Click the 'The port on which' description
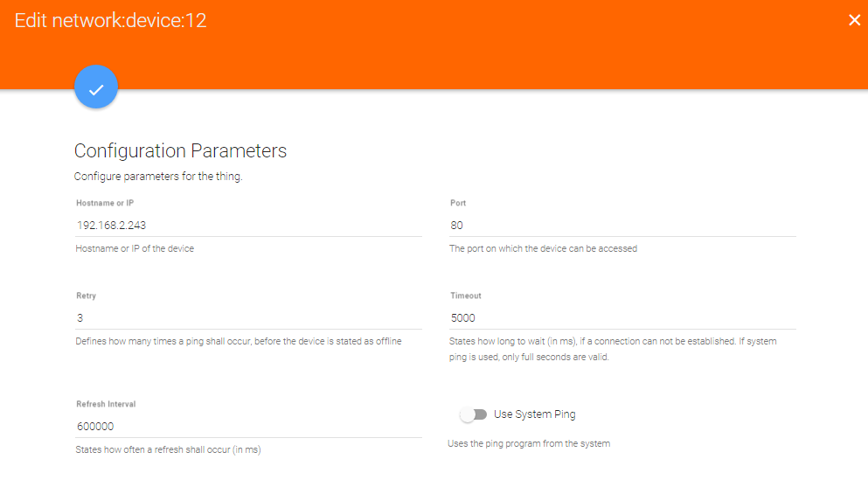This screenshot has width=868, height=487. click(543, 249)
